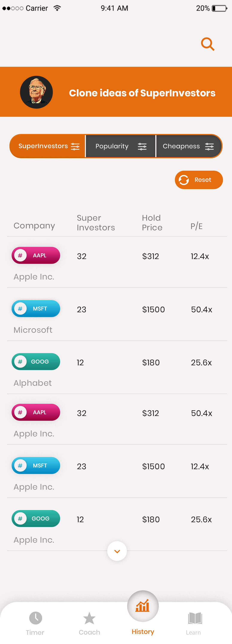This screenshot has width=232, height=644.
Task: Open Cheapness filter settings sliders
Action: tap(209, 146)
